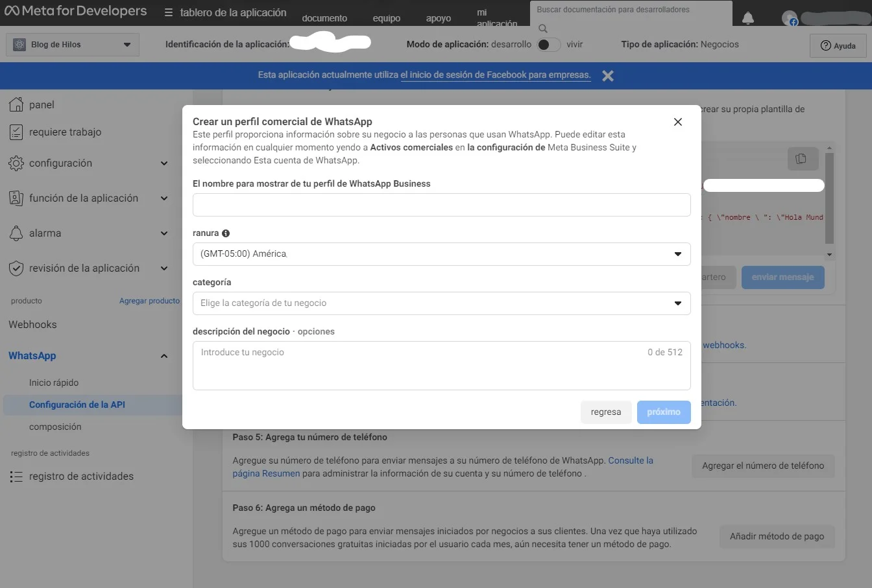Select Inicio rápido under WhatsApp
Viewport: 872px width, 588px height.
tap(54, 382)
